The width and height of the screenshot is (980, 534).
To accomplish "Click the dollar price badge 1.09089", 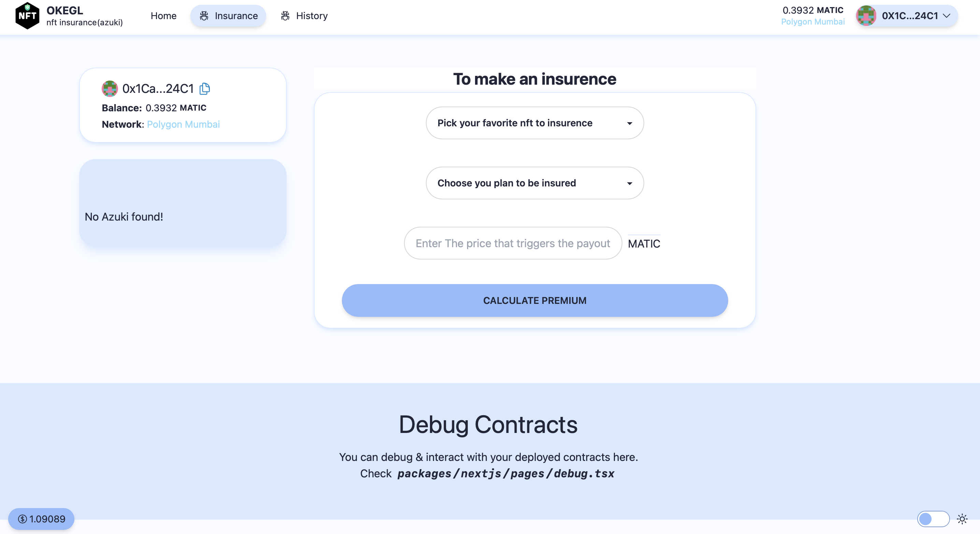I will [41, 519].
